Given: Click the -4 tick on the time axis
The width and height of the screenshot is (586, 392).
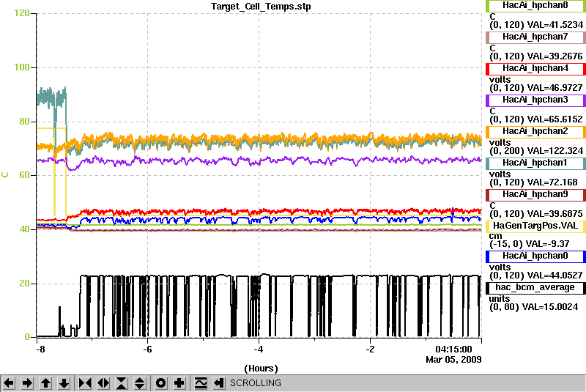Looking at the screenshot, I should (x=259, y=350).
